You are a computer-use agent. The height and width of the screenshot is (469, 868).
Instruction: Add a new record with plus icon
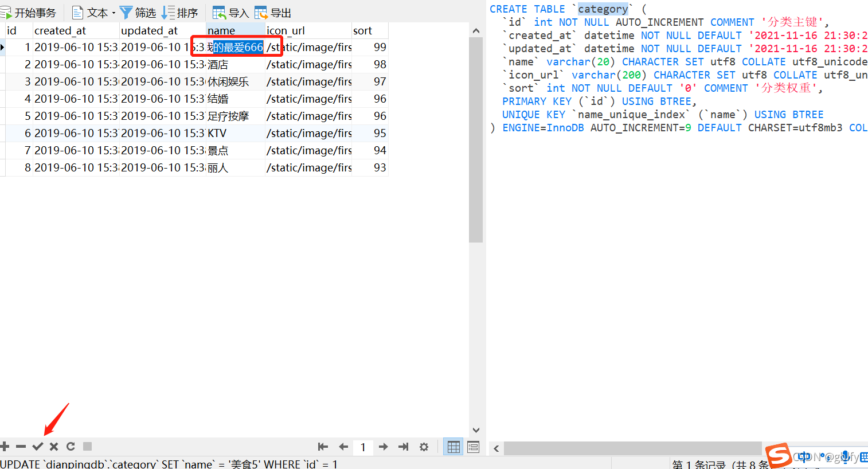[5, 447]
